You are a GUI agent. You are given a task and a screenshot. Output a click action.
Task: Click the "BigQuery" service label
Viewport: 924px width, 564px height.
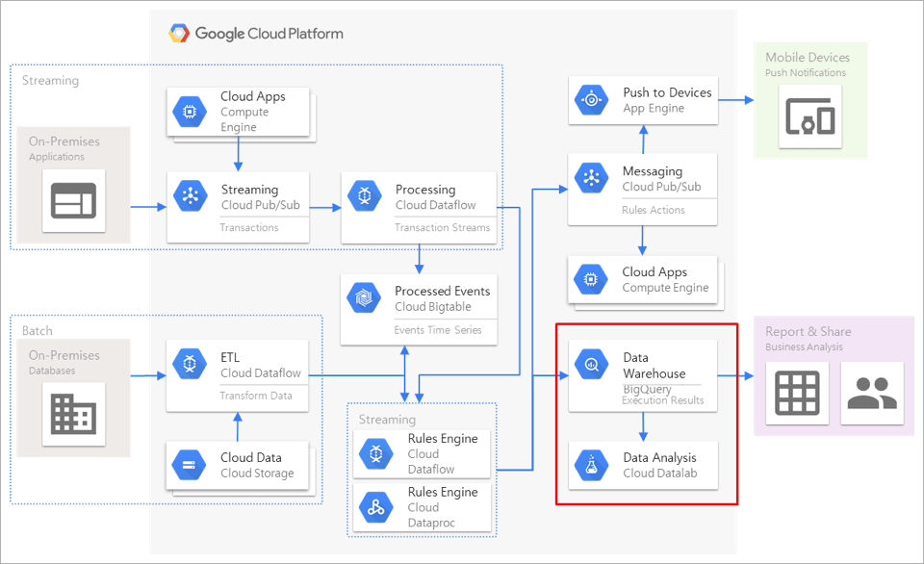(647, 389)
